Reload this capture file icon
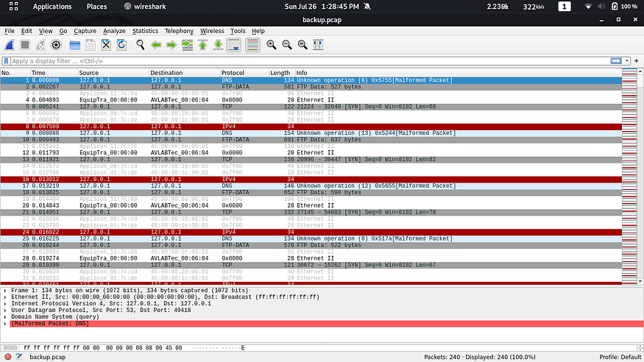This screenshot has height=362, width=644. 121,45
